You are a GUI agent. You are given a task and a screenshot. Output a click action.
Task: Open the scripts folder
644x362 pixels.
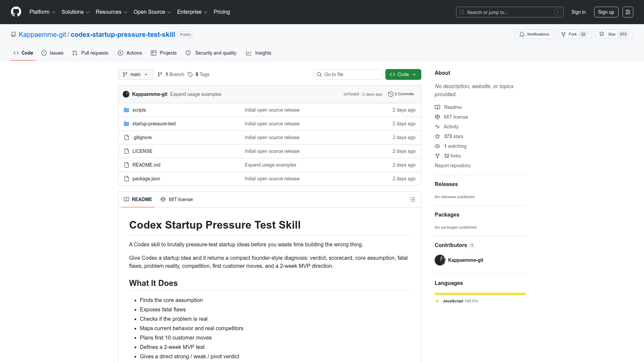(139, 110)
